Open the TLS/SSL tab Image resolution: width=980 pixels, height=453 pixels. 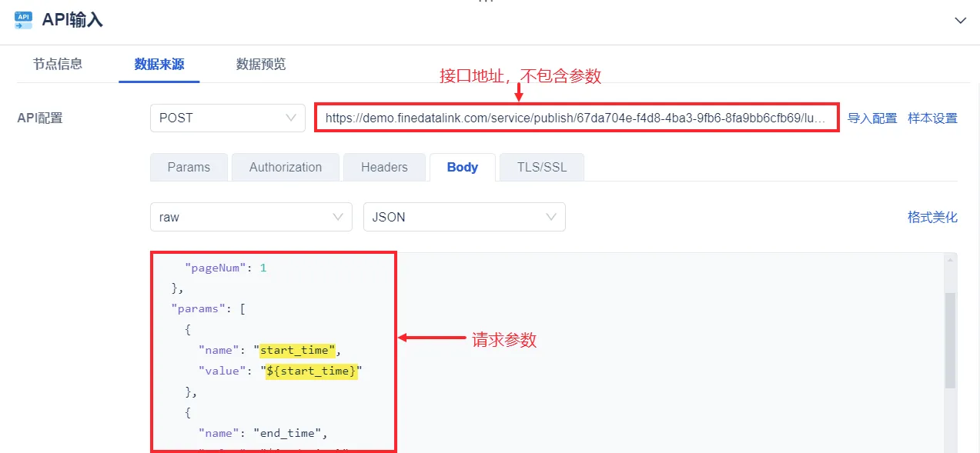click(542, 167)
